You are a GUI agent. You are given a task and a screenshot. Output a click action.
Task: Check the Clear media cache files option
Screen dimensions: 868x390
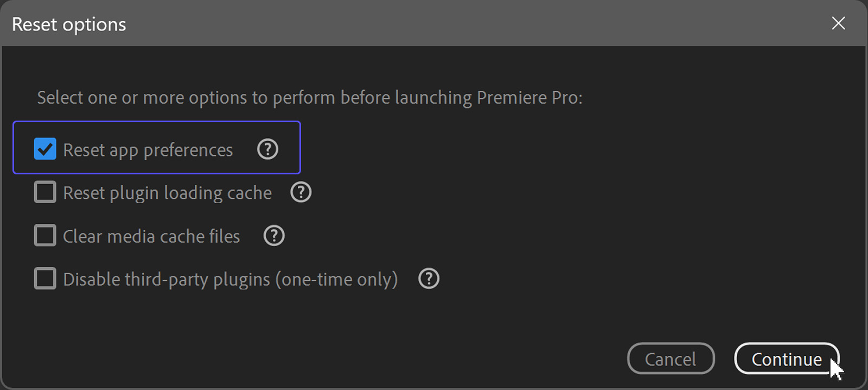pos(46,236)
